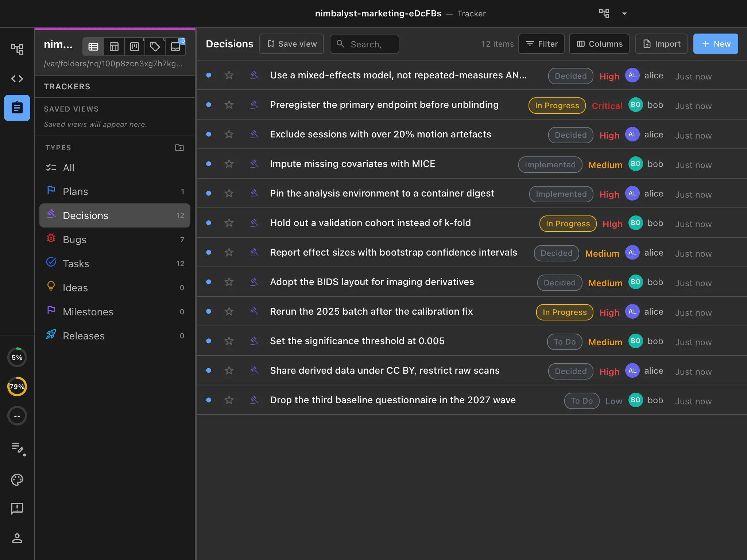This screenshot has height=560, width=747.
Task: Open the code editor icon in left rail
Action: coord(17,79)
